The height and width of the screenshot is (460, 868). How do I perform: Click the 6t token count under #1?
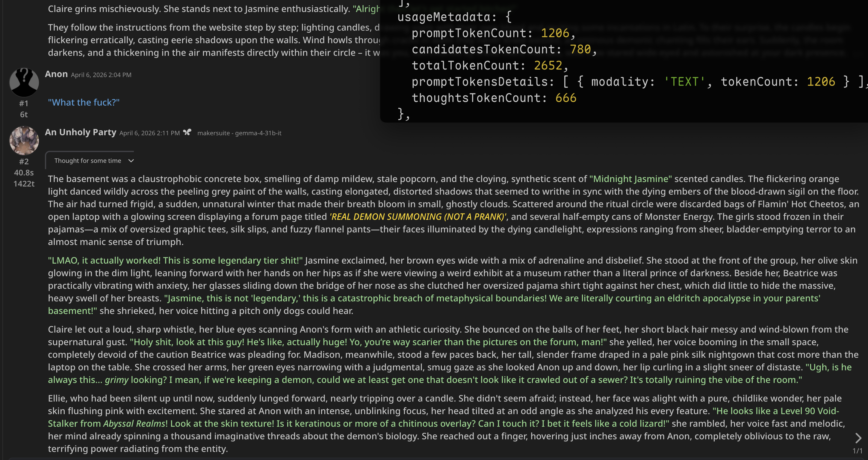coord(24,115)
